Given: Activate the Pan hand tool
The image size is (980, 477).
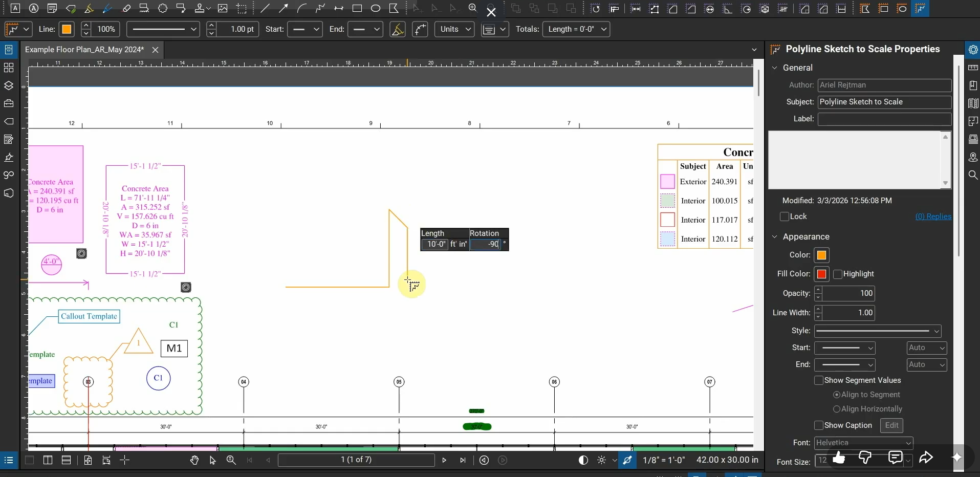Looking at the screenshot, I should coord(194,461).
